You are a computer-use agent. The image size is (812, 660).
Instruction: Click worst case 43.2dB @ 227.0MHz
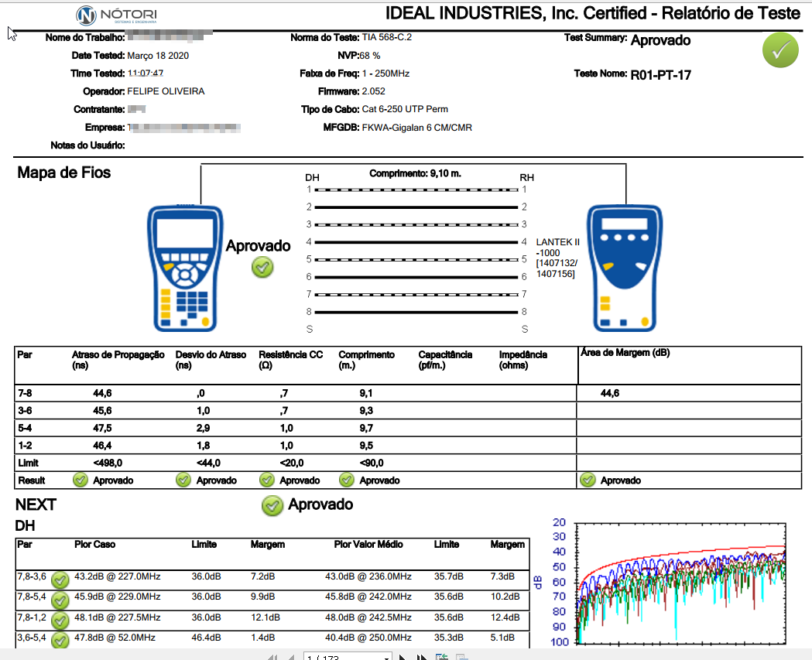click(x=117, y=576)
